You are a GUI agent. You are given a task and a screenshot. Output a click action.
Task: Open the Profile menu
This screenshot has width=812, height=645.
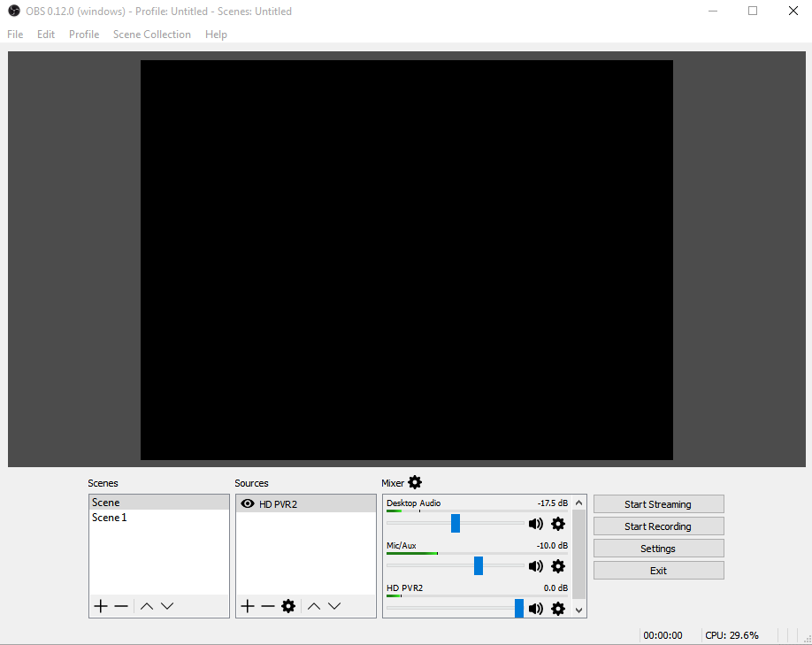point(84,35)
